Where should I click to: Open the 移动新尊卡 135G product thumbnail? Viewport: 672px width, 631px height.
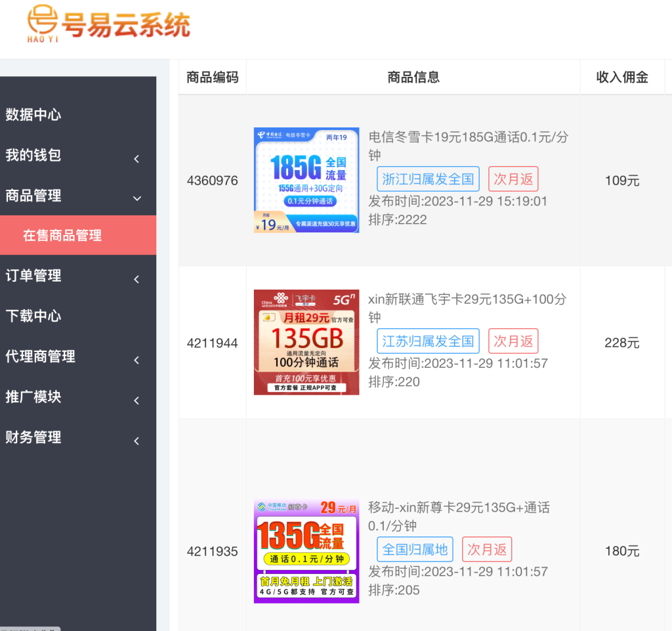(x=306, y=551)
